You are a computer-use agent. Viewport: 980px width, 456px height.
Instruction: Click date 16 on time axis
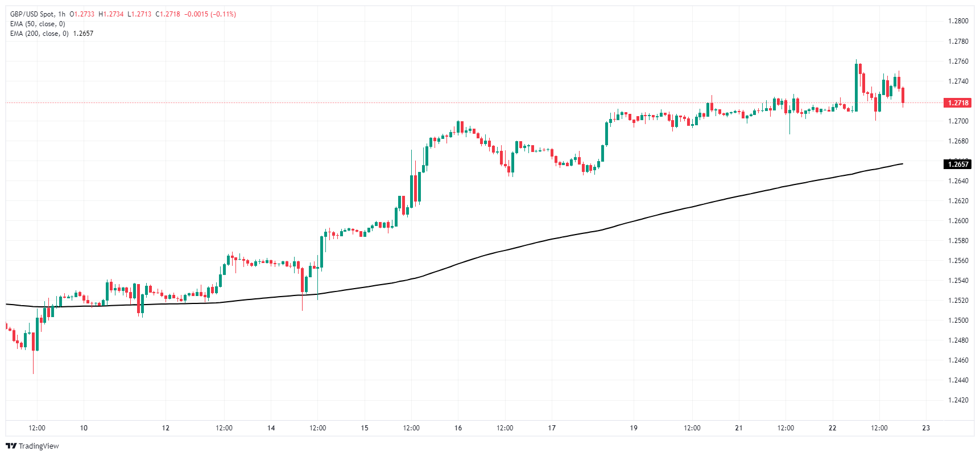click(458, 428)
